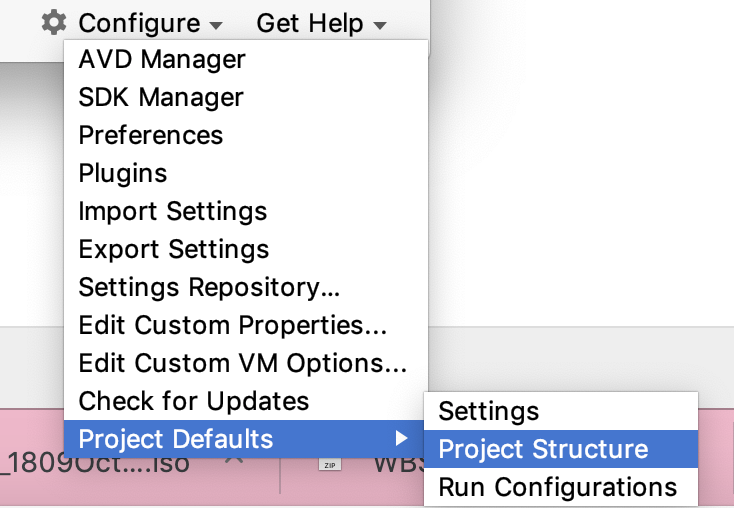Expand the Project Defaults submenu arrow
Image resolution: width=734 pixels, height=508 pixels.
401,438
